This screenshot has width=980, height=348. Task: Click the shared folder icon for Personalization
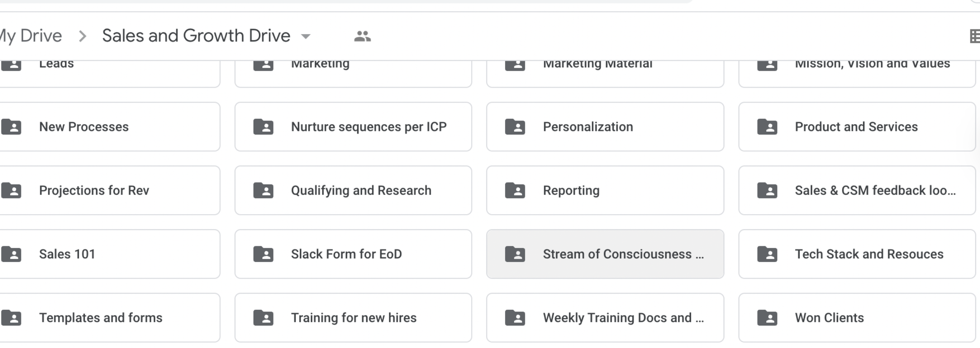[x=515, y=126]
